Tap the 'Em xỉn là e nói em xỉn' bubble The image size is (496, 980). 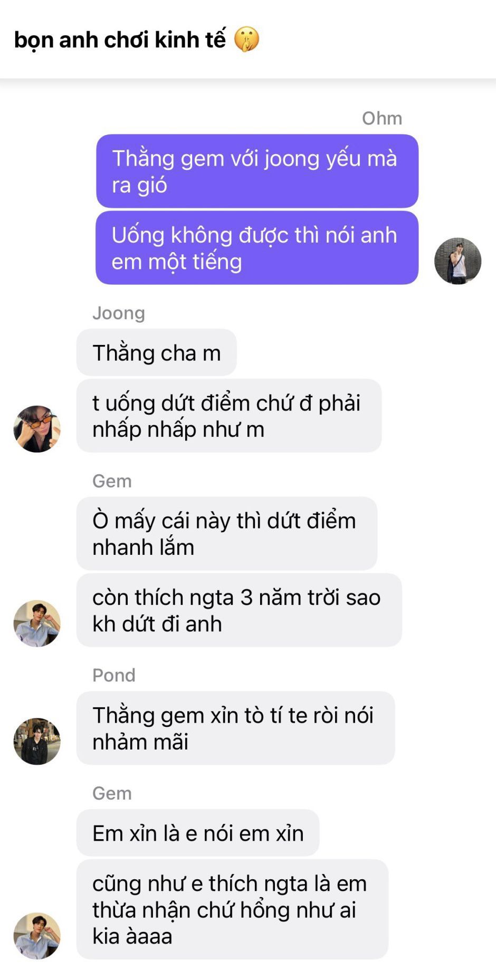[x=198, y=833]
